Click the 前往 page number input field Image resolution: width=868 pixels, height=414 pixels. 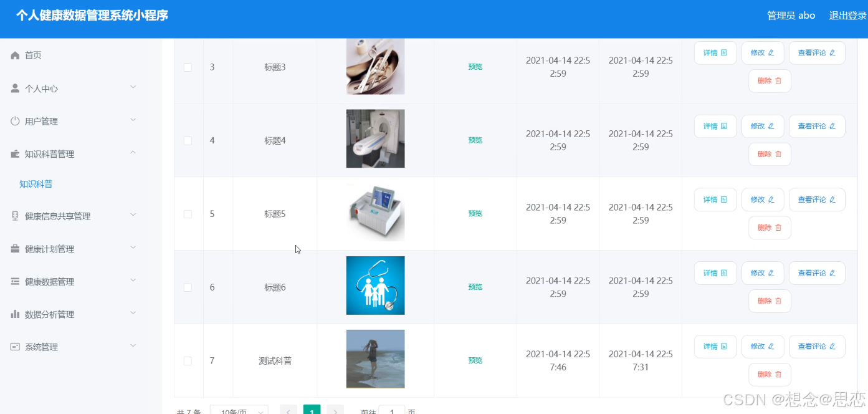tap(392, 410)
